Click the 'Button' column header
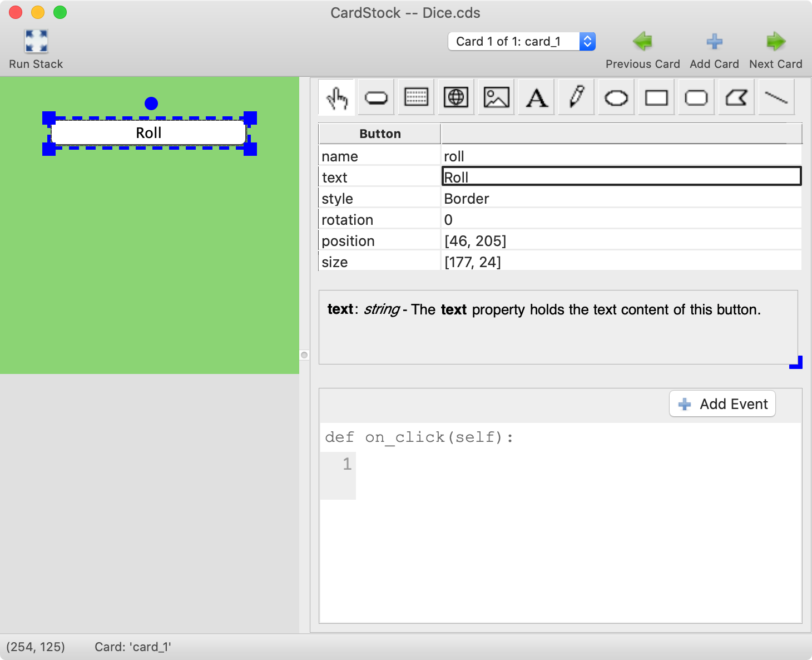The image size is (812, 660). (380, 134)
